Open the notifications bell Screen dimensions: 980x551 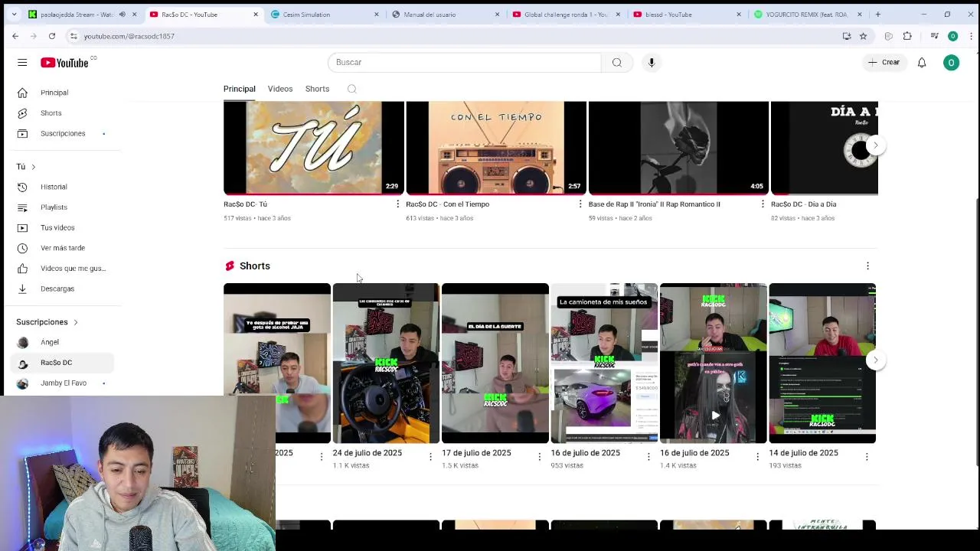point(922,62)
